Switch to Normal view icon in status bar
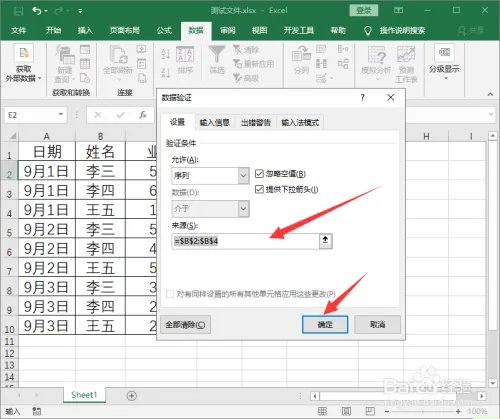Screen dimensions: 500x419 [322, 411]
